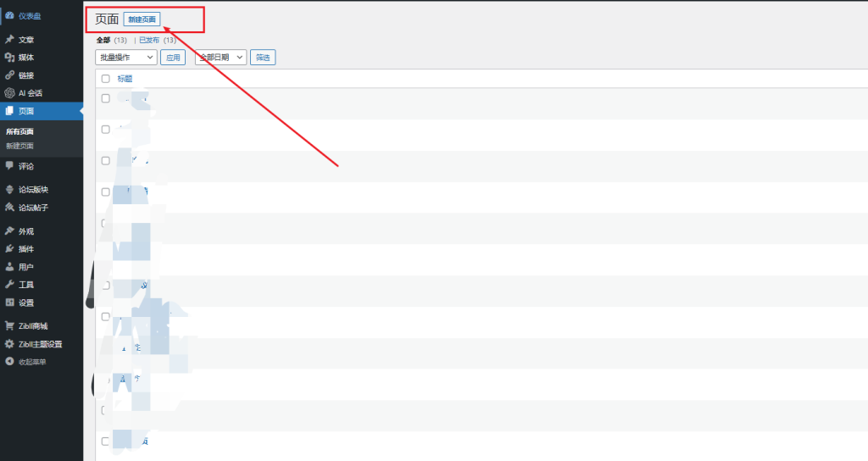Collapse the sidebar with 收起菜单
868x461 pixels.
[x=31, y=362]
